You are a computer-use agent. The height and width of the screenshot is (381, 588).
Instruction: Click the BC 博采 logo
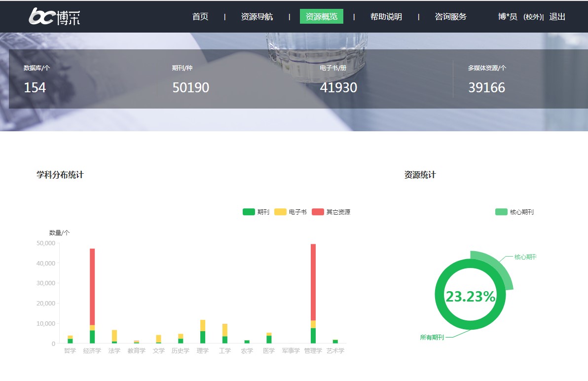(54, 16)
